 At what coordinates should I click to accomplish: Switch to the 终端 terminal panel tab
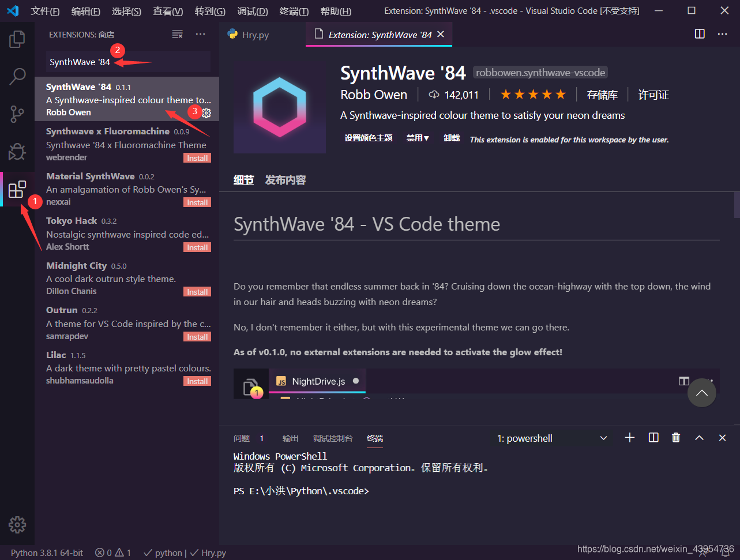pyautogui.click(x=375, y=438)
